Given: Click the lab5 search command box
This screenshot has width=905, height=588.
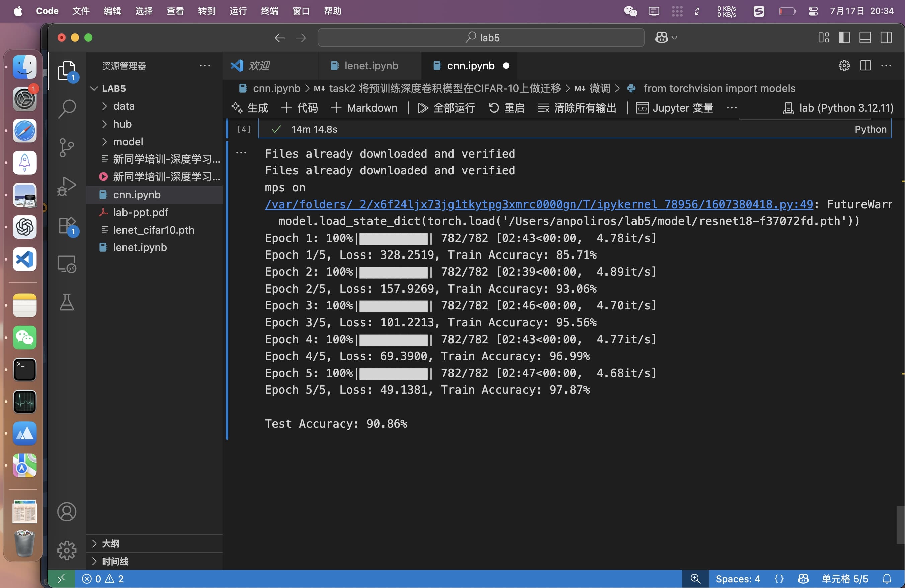Looking at the screenshot, I should [x=481, y=38].
